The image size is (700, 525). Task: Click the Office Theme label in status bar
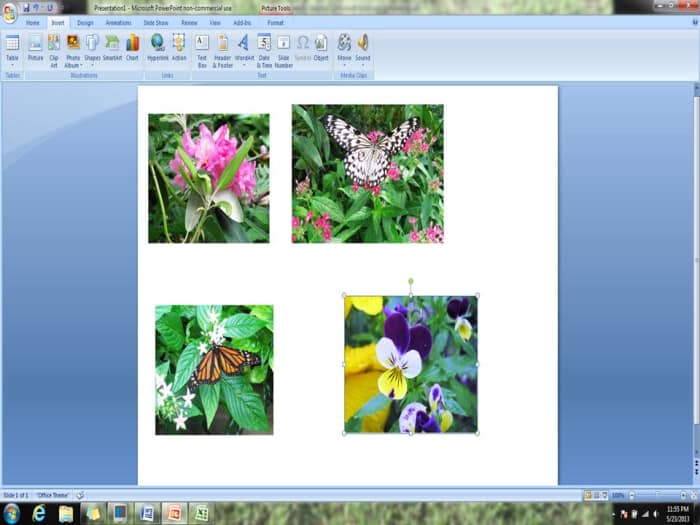53,495
